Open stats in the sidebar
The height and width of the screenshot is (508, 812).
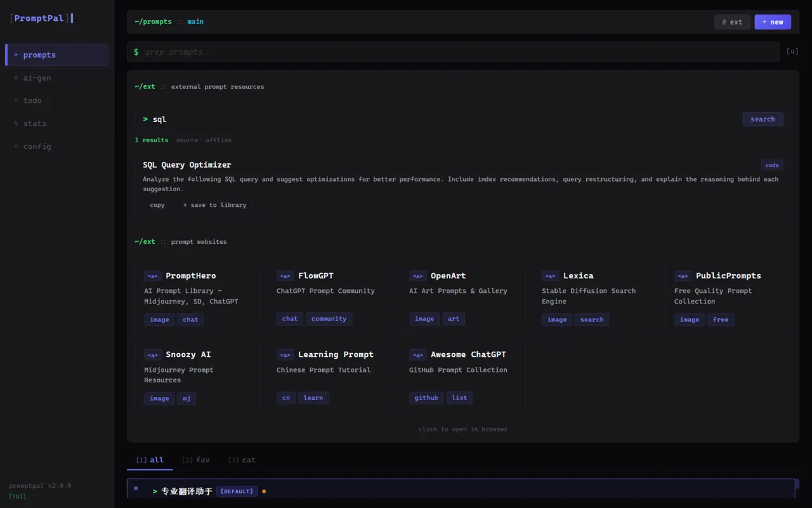56,123
